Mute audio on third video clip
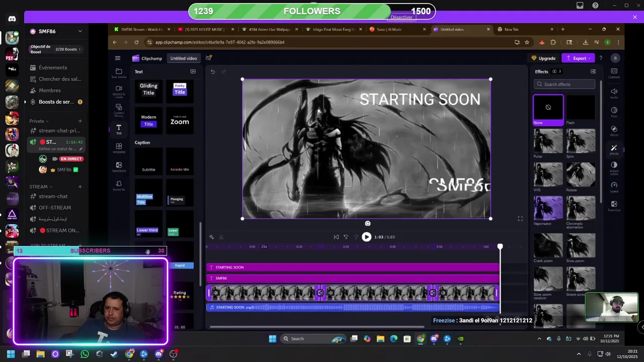644x362 pixels. [443, 293]
